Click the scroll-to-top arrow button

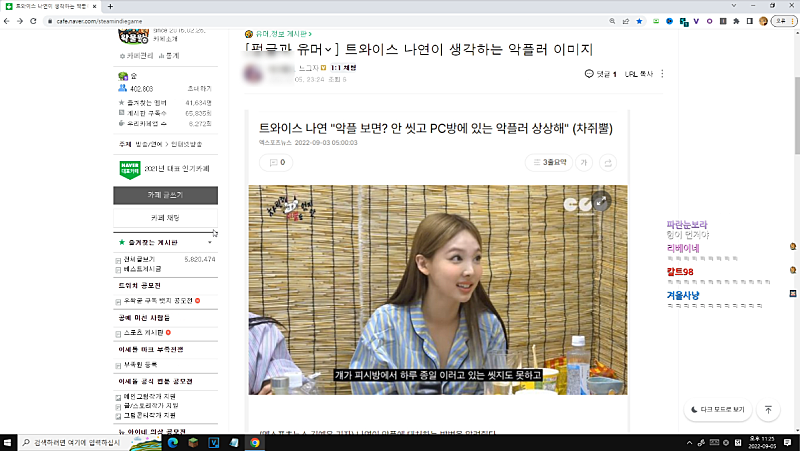(x=768, y=410)
